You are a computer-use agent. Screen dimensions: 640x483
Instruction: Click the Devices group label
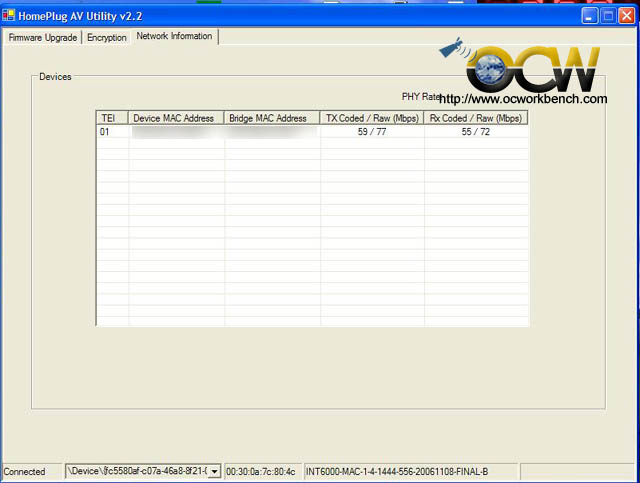click(55, 77)
